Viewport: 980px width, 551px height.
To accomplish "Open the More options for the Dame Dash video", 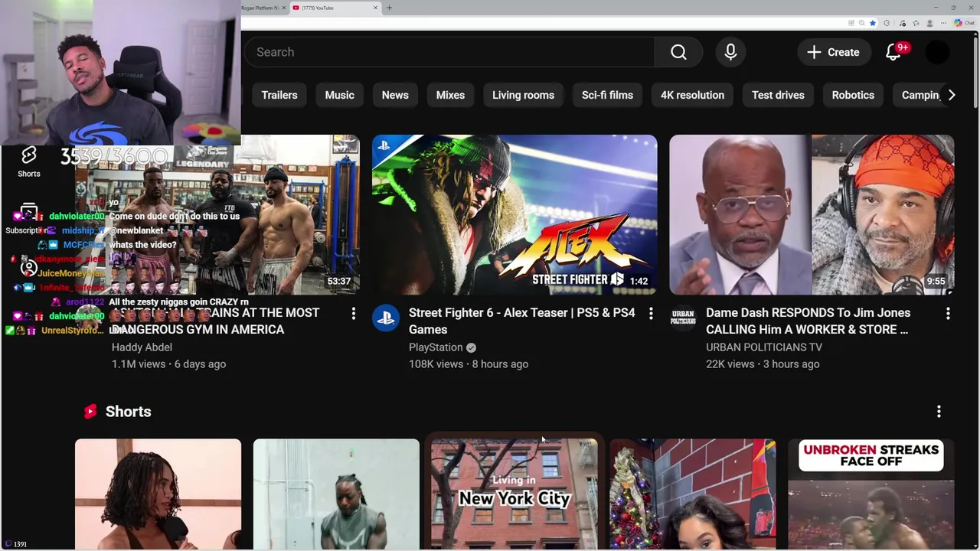I will [948, 314].
